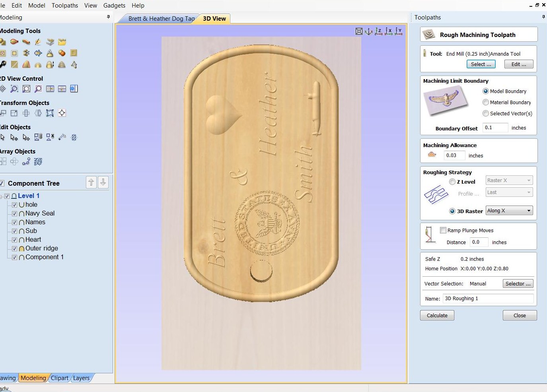This screenshot has width=547, height=392.
Task: Open the Raster X dropdown
Action: (x=509, y=180)
